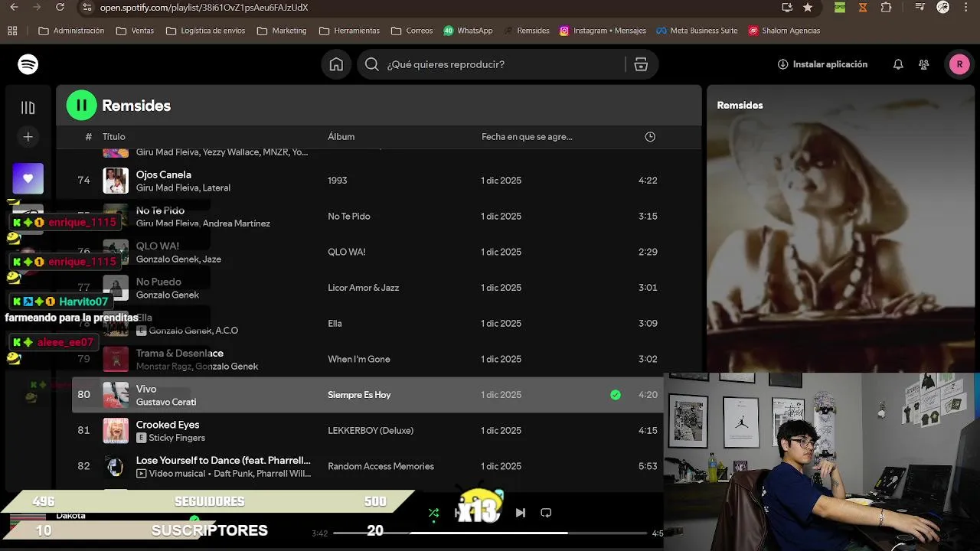The width and height of the screenshot is (980, 551).
Task: Click the Remsides heading in the right panel
Action: tap(740, 106)
